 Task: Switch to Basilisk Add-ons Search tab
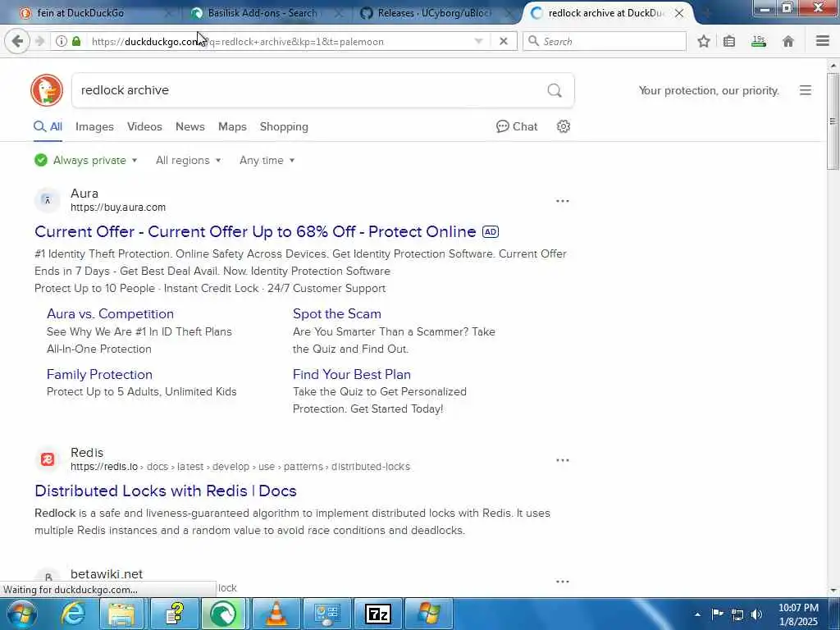coord(262,13)
